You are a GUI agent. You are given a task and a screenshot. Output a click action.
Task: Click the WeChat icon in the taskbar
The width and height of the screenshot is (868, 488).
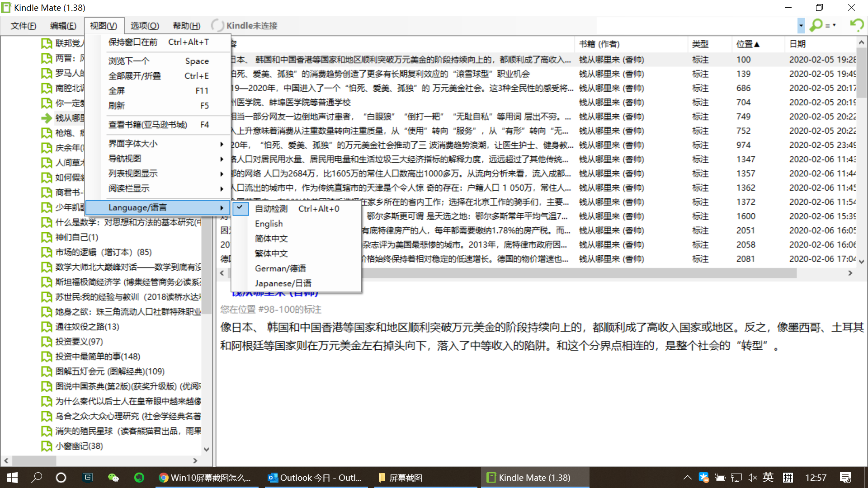pos(113,478)
